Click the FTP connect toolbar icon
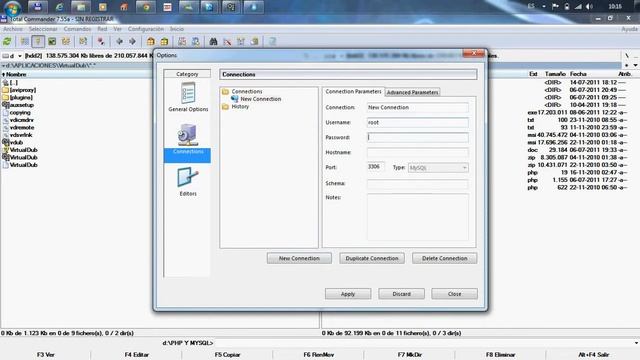The width and height of the screenshot is (640, 360). point(182,42)
